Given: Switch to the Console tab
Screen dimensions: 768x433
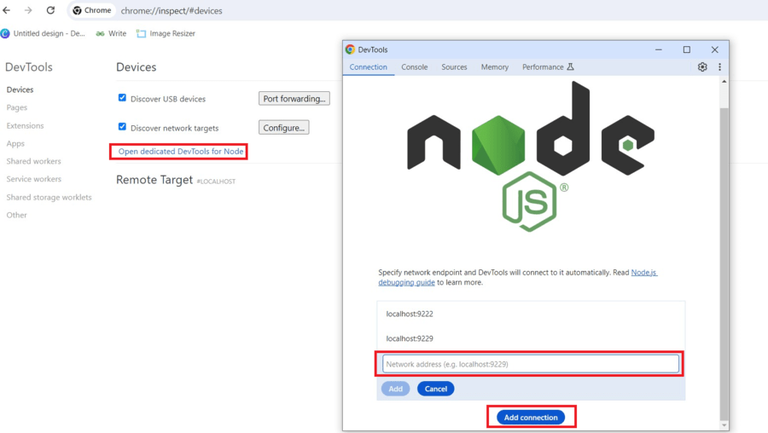Looking at the screenshot, I should click(x=414, y=67).
